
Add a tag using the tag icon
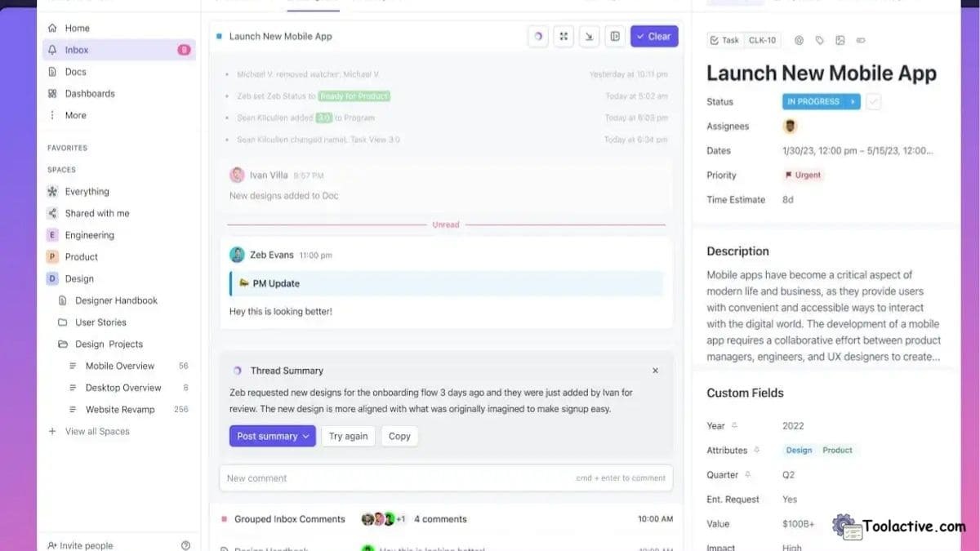pos(820,39)
